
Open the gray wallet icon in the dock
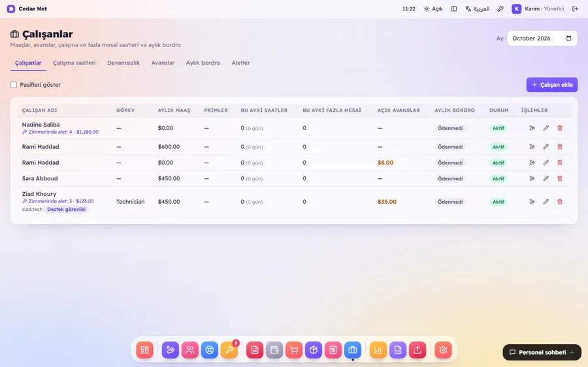(274, 350)
